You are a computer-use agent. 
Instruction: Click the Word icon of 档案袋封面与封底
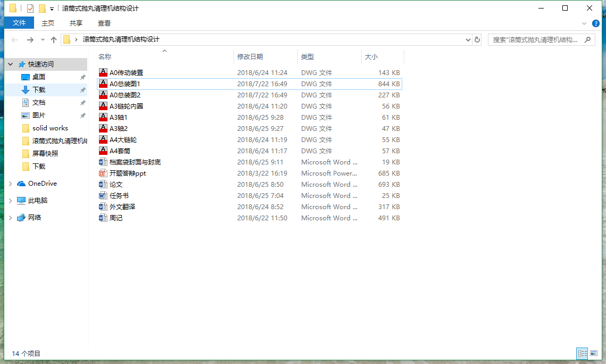click(x=103, y=162)
